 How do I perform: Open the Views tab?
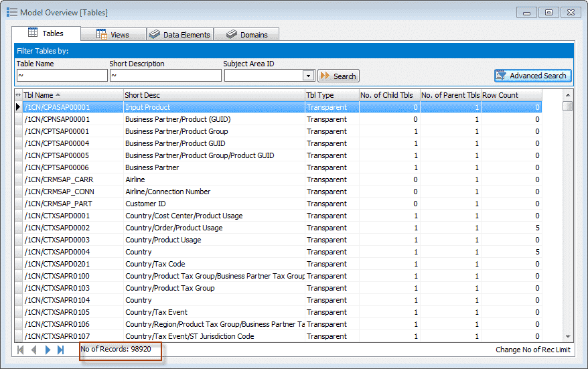(x=113, y=35)
